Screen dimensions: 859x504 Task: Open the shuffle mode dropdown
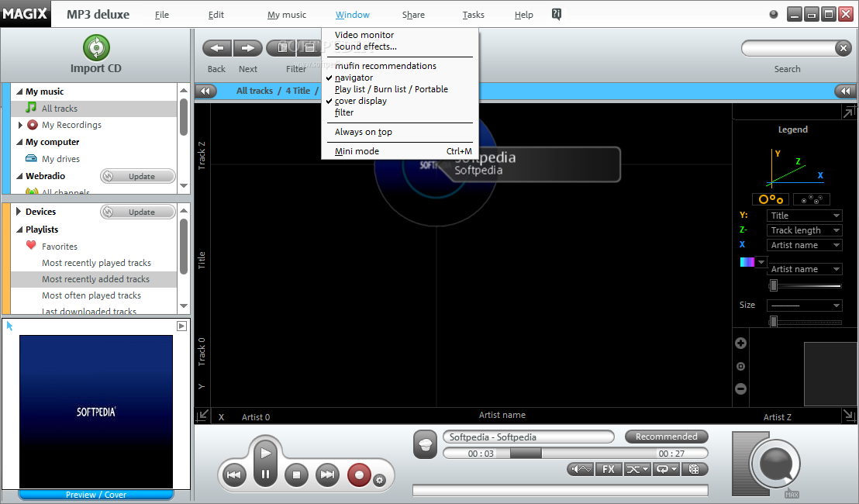tap(637, 469)
